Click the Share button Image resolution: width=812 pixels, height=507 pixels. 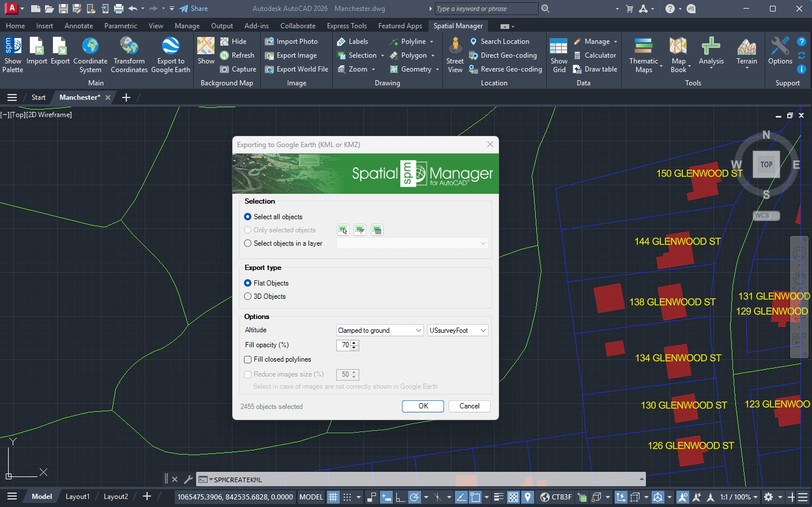194,9
